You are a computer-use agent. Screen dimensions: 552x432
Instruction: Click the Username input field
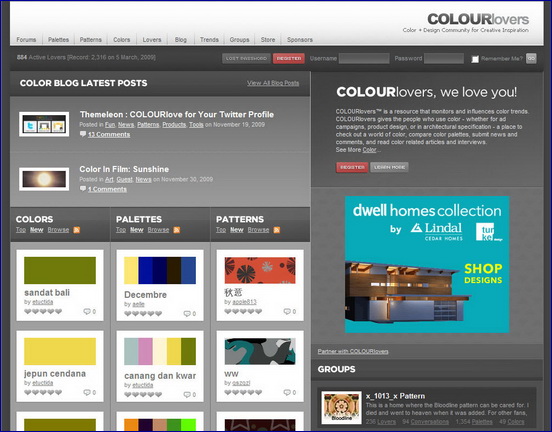[x=364, y=58]
